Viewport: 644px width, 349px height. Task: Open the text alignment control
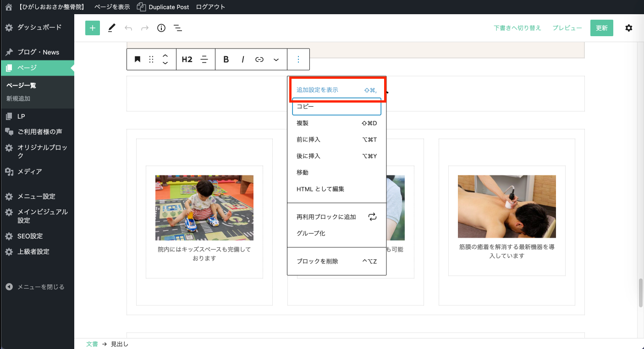tap(204, 60)
